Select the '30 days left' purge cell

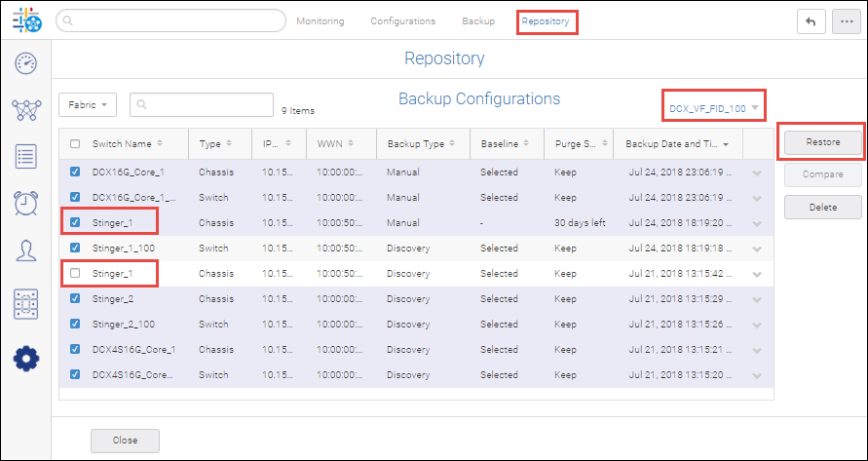(x=580, y=223)
